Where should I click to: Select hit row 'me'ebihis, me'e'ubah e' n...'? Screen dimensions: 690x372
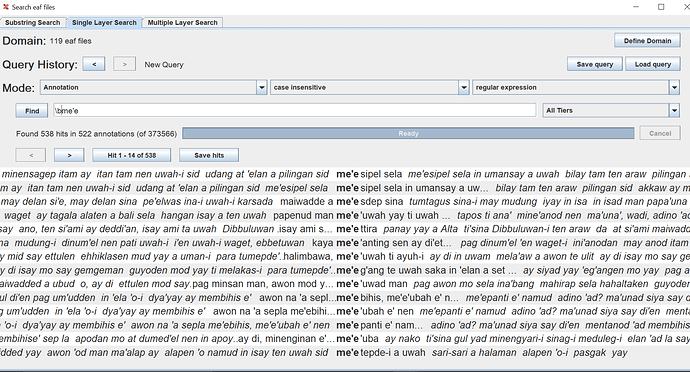(x=345, y=298)
